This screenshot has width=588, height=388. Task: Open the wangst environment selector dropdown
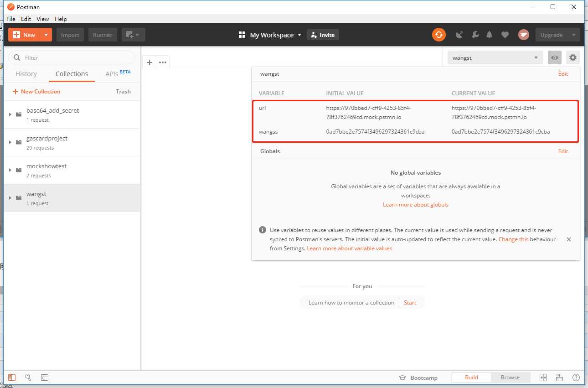pyautogui.click(x=495, y=57)
